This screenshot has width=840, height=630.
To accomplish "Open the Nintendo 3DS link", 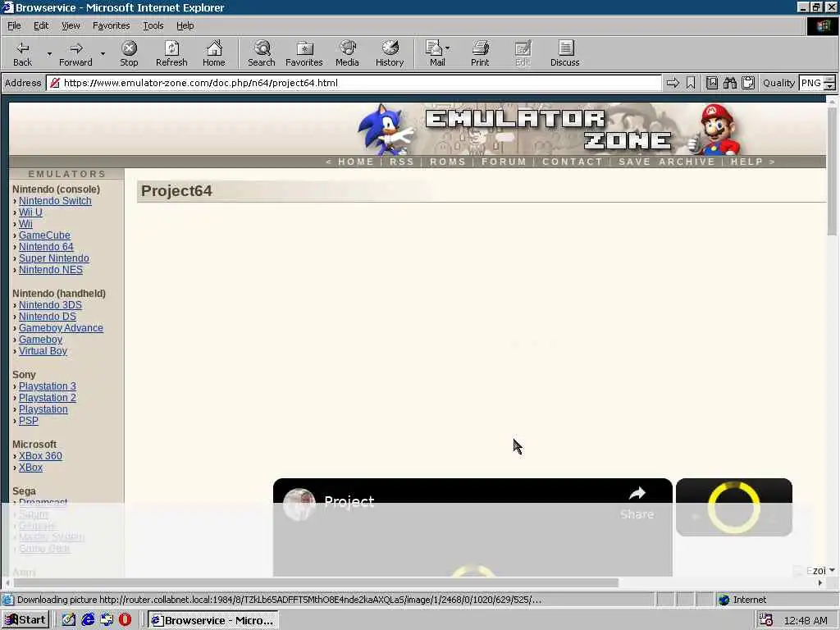I will 50,305.
